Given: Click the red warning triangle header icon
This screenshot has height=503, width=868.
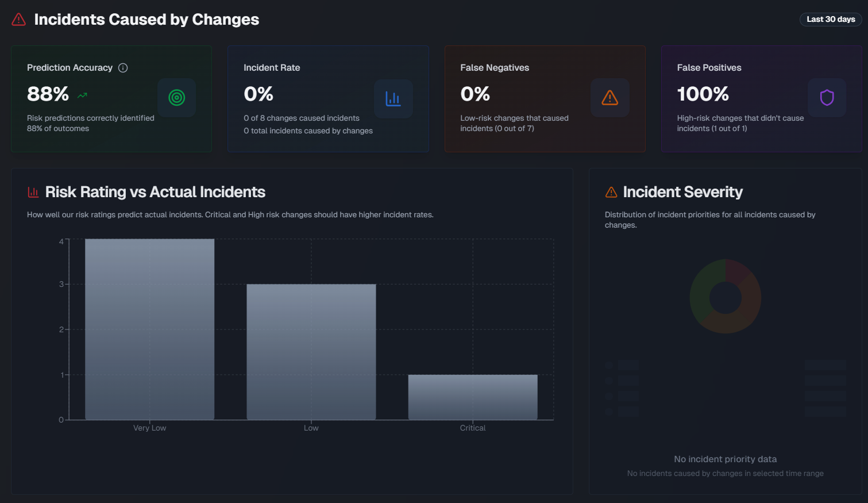Looking at the screenshot, I should pyautogui.click(x=17, y=19).
